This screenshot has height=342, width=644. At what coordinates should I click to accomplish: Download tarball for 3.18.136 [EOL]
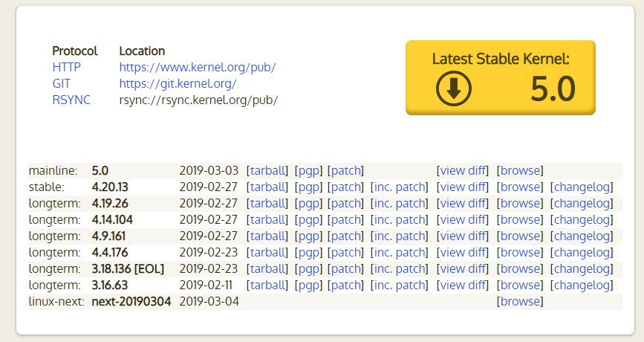(x=267, y=269)
